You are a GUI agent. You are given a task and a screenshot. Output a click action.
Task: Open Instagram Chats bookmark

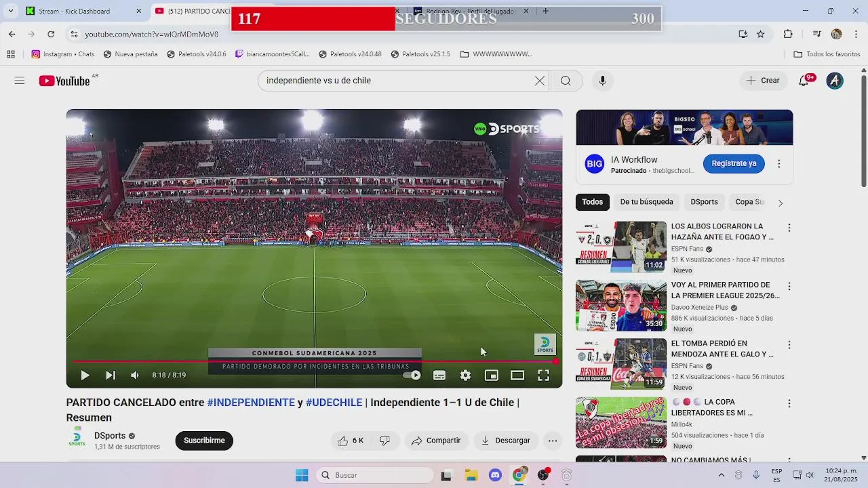pos(63,54)
